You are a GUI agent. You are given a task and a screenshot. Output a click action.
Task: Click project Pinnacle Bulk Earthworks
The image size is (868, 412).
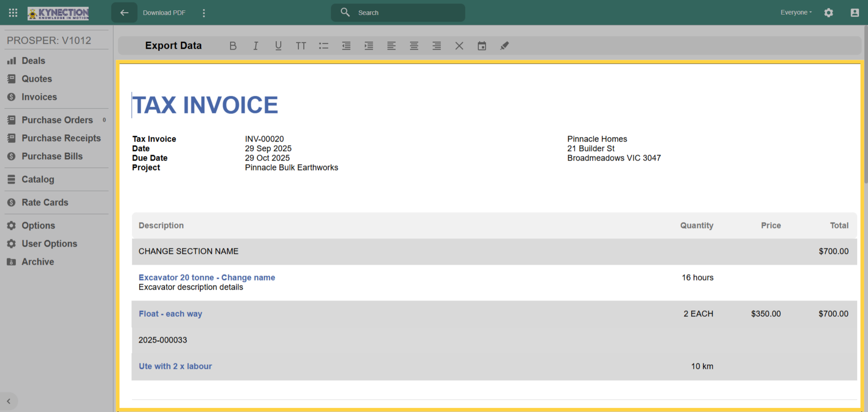292,167
